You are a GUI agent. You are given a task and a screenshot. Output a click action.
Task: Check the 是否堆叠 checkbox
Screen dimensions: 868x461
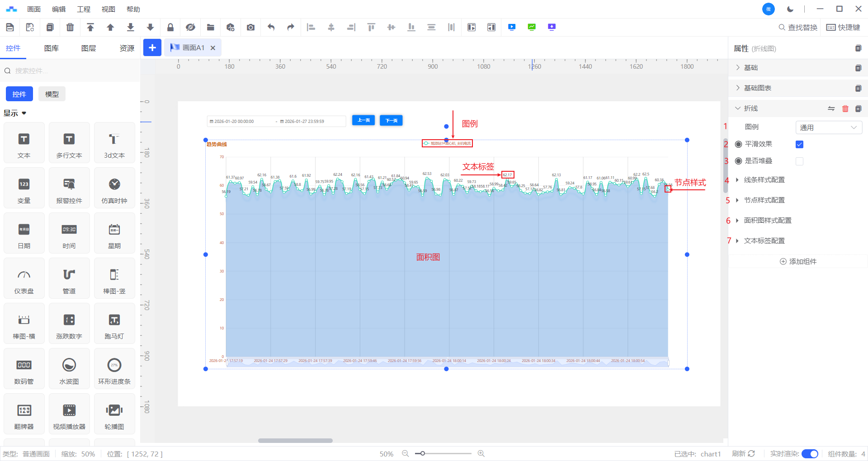[799, 161]
